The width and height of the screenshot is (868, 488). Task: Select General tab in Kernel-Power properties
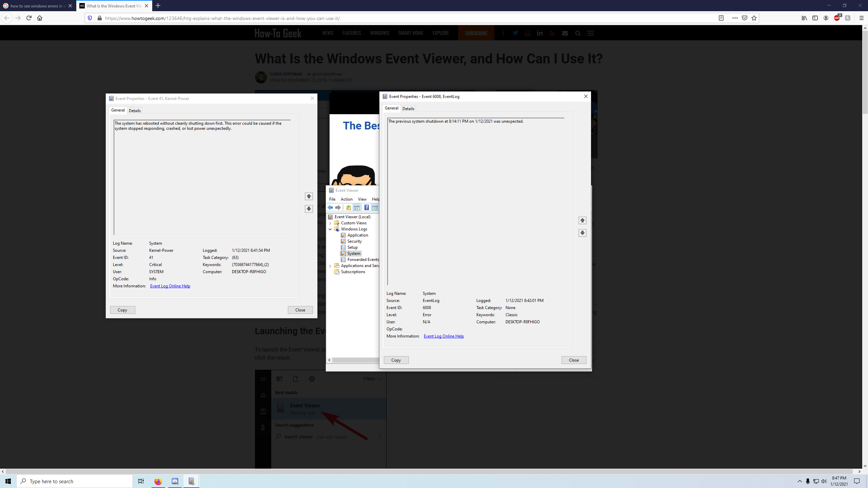pyautogui.click(x=118, y=110)
